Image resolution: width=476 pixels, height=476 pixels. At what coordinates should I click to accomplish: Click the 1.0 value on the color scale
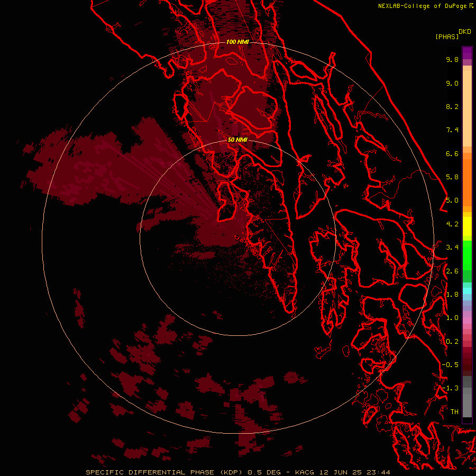[452, 318]
